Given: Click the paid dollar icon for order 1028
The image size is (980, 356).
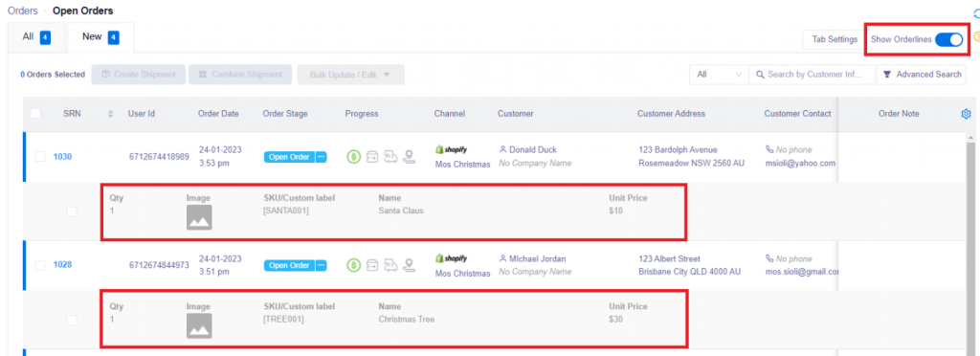Looking at the screenshot, I should pos(354,265).
